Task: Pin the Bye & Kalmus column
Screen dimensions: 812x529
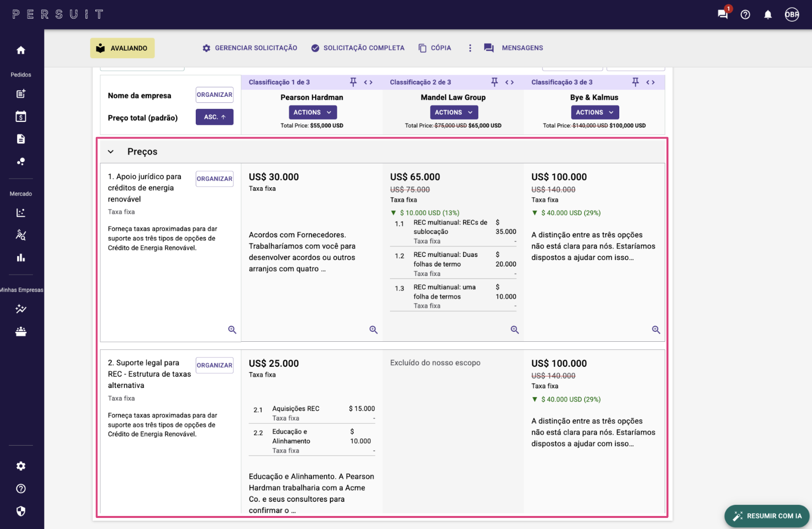Action: [635, 82]
